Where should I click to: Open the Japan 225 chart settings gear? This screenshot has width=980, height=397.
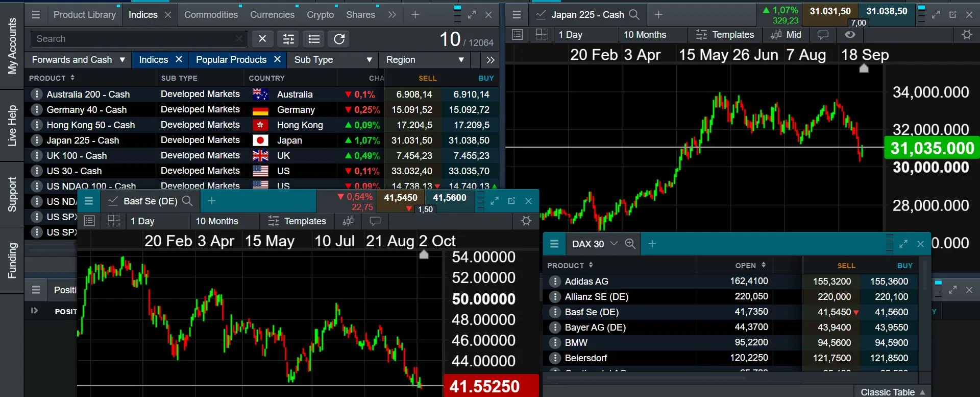coord(967,35)
